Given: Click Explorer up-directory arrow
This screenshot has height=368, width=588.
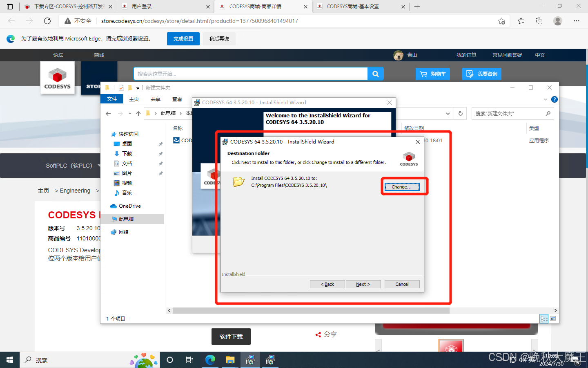Looking at the screenshot, I should (138, 114).
